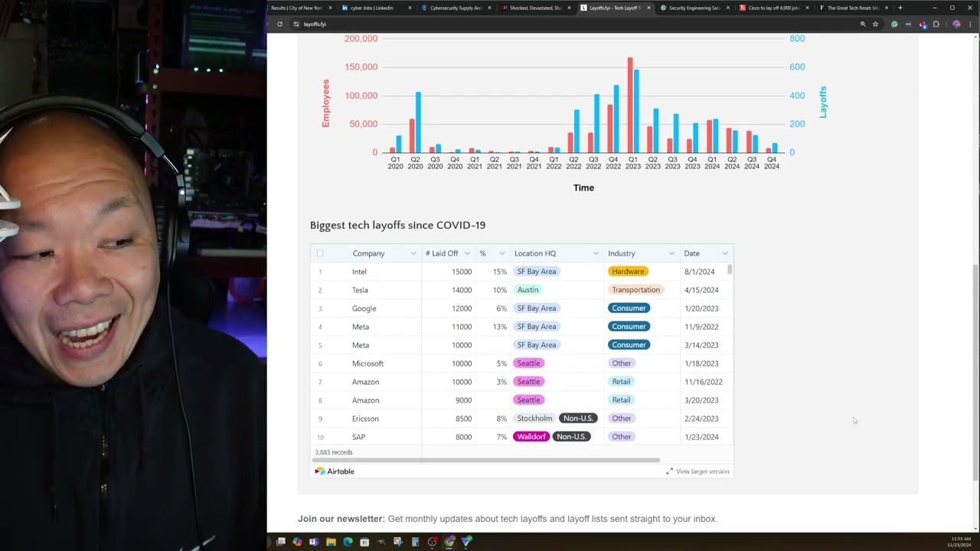This screenshot has height=551, width=980.
Task: Switch to OBS Studio in the taskbar
Action: click(433, 542)
